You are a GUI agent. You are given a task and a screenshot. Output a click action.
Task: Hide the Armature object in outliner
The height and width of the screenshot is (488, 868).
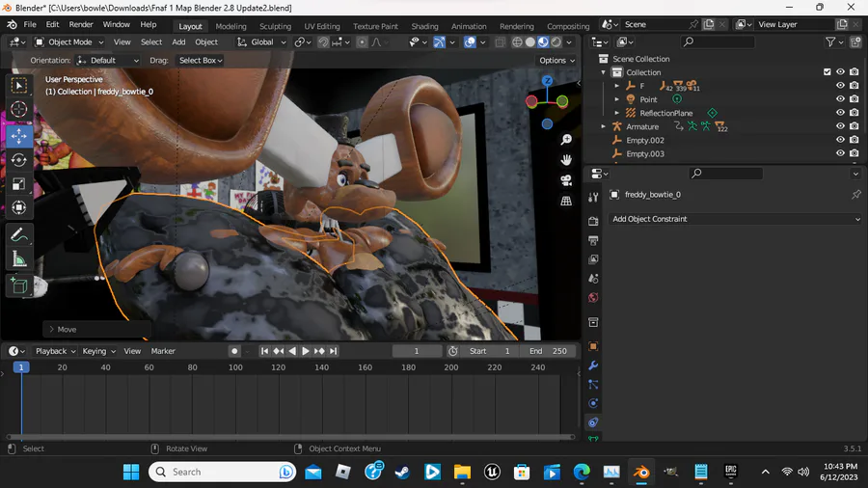(x=840, y=126)
